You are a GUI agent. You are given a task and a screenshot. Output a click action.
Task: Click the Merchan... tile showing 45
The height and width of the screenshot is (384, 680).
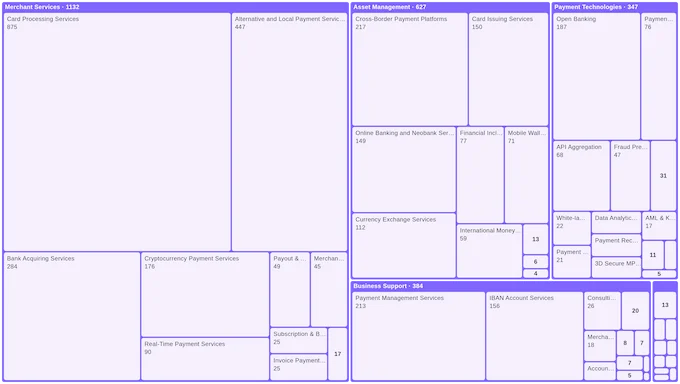[329, 289]
